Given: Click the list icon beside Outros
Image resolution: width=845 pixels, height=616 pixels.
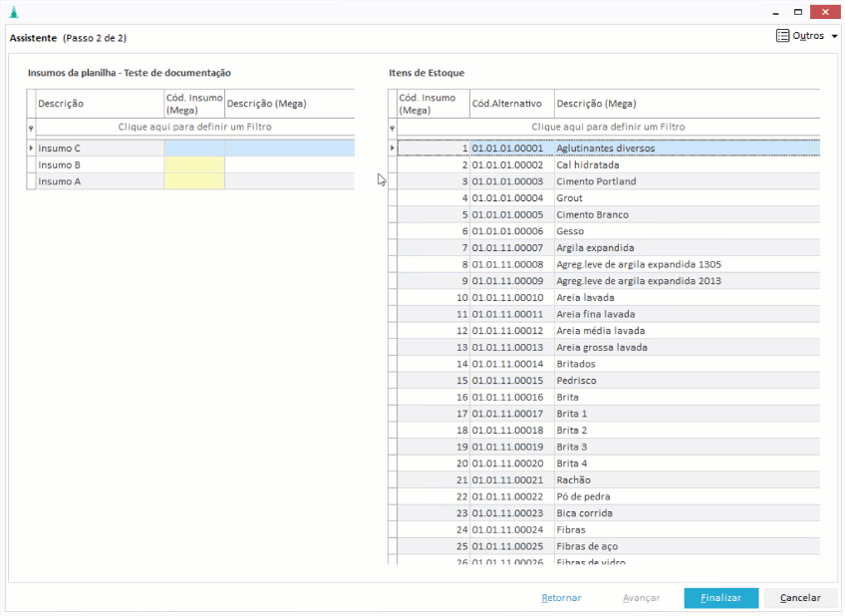Looking at the screenshot, I should click(782, 36).
